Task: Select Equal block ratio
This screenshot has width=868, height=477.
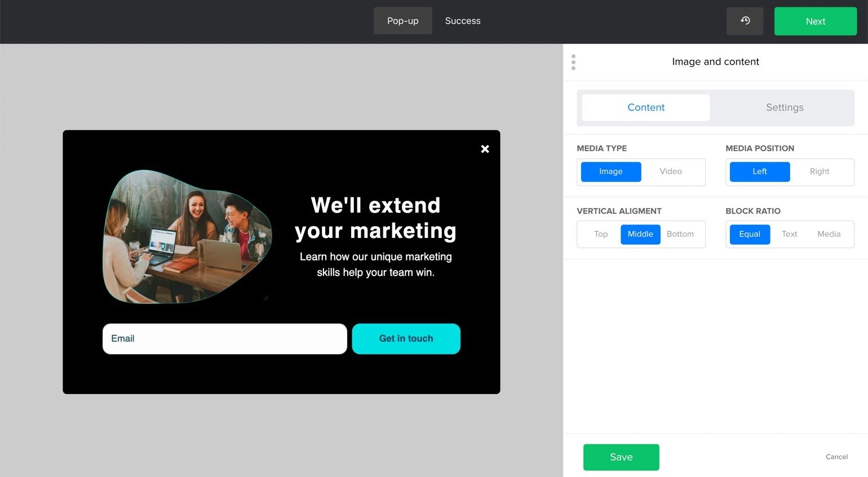Action: [749, 234]
